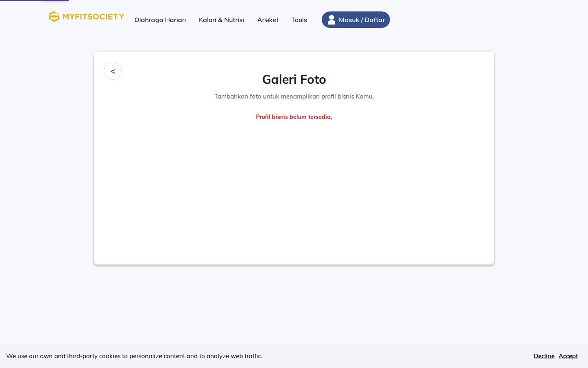Click the Galeri Foto heading
This screenshot has width=588, height=368.
point(294,79)
